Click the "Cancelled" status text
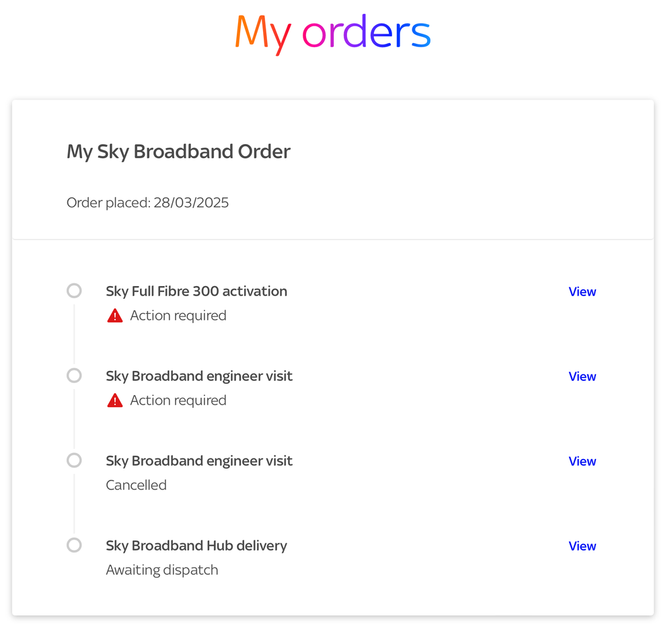Image resolution: width=672 pixels, height=632 pixels. pos(136,485)
